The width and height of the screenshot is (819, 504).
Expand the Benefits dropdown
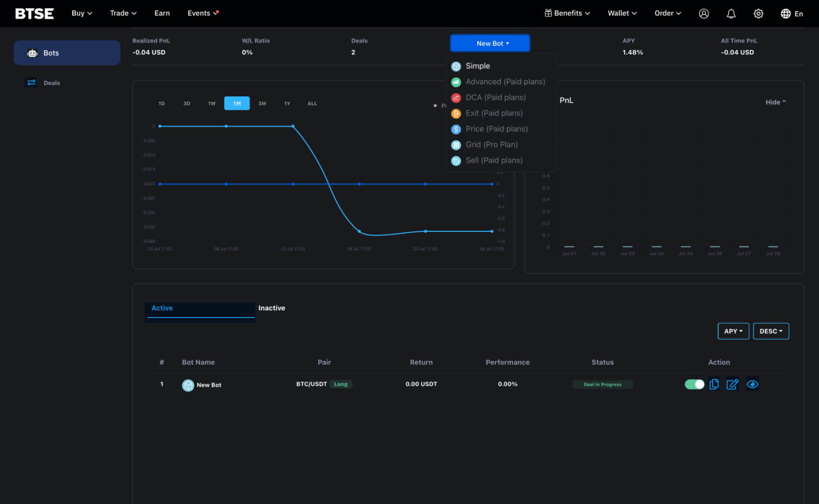pyautogui.click(x=568, y=13)
